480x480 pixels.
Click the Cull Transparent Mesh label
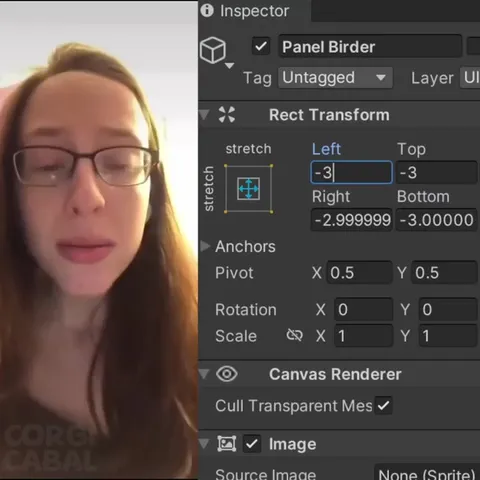pos(294,406)
